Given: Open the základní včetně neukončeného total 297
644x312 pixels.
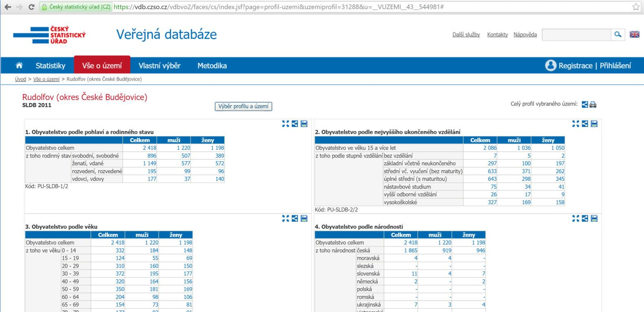Looking at the screenshot, I should click(492, 163).
